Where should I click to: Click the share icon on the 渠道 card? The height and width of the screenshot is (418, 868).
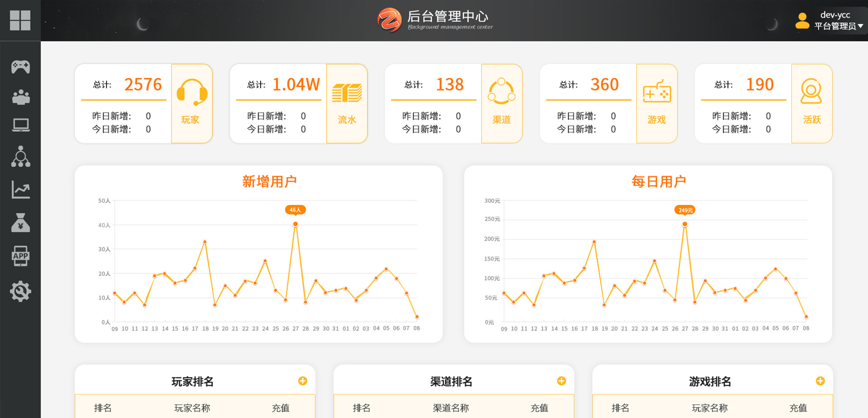click(x=501, y=90)
